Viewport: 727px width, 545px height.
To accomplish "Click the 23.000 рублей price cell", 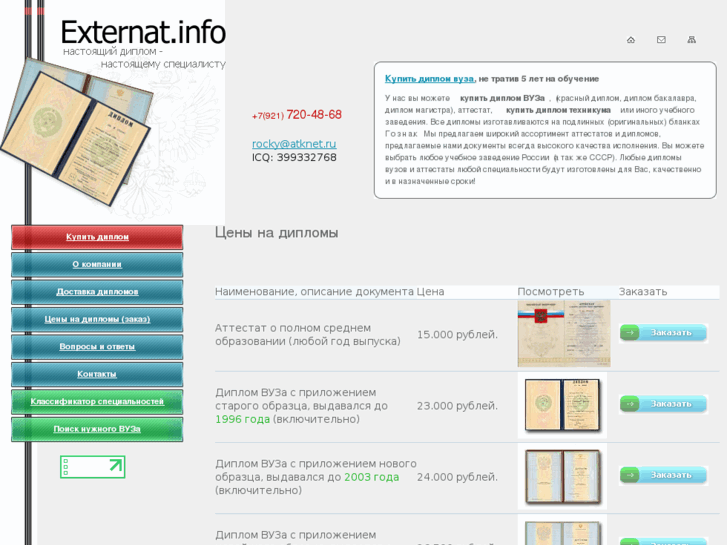I will click(457, 406).
